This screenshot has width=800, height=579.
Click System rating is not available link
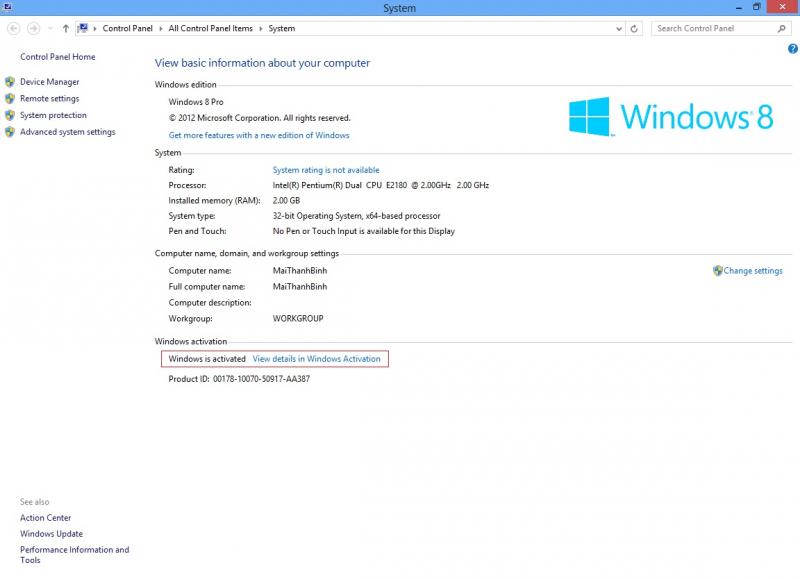326,170
